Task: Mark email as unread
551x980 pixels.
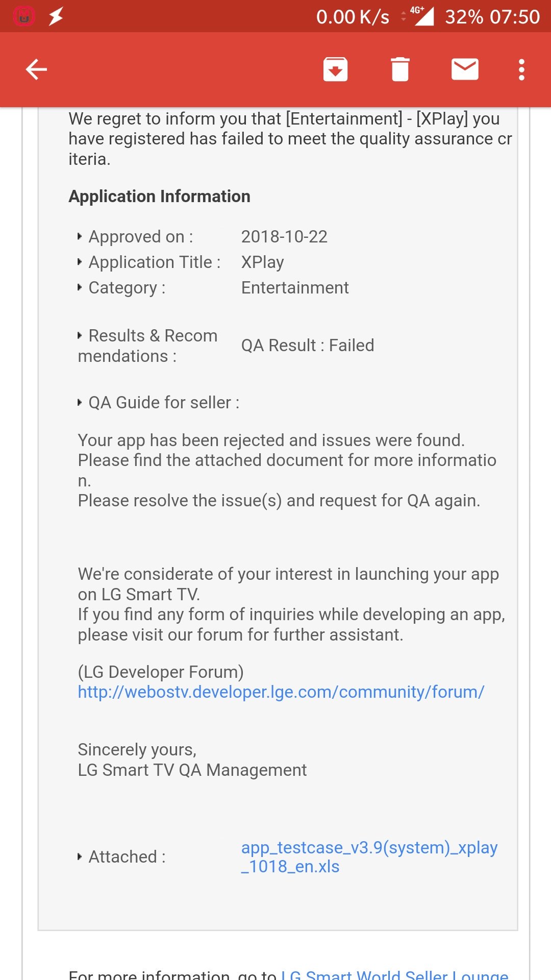Action: tap(465, 69)
